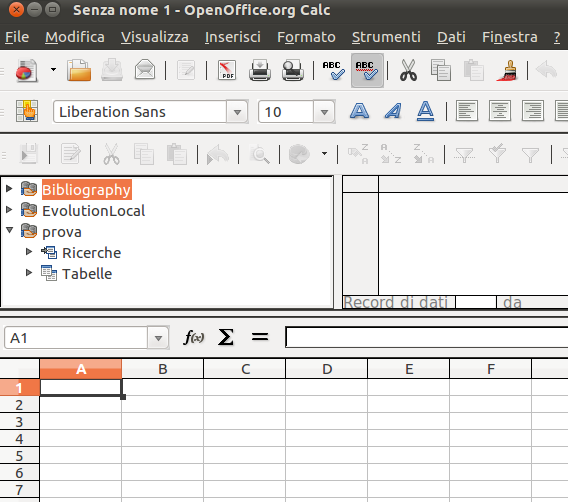Open the Refresh dropdown arrow
568x502 pixels.
(x=325, y=154)
